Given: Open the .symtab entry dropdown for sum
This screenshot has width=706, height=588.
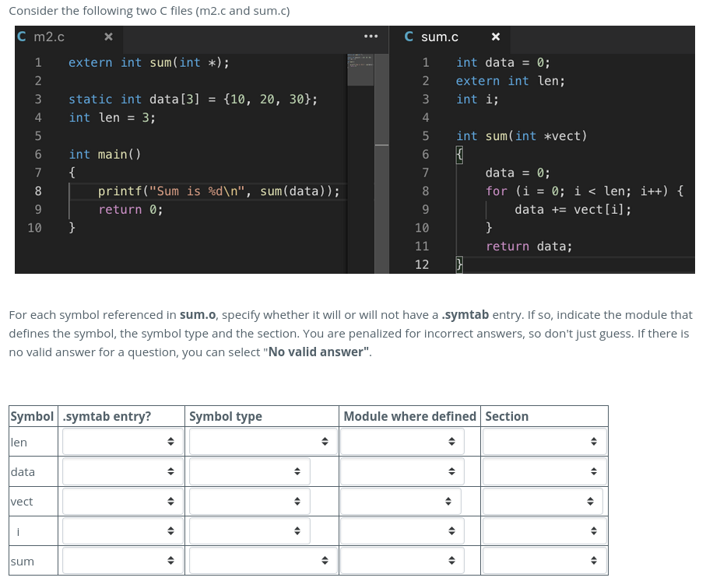Looking at the screenshot, I should (121, 560).
